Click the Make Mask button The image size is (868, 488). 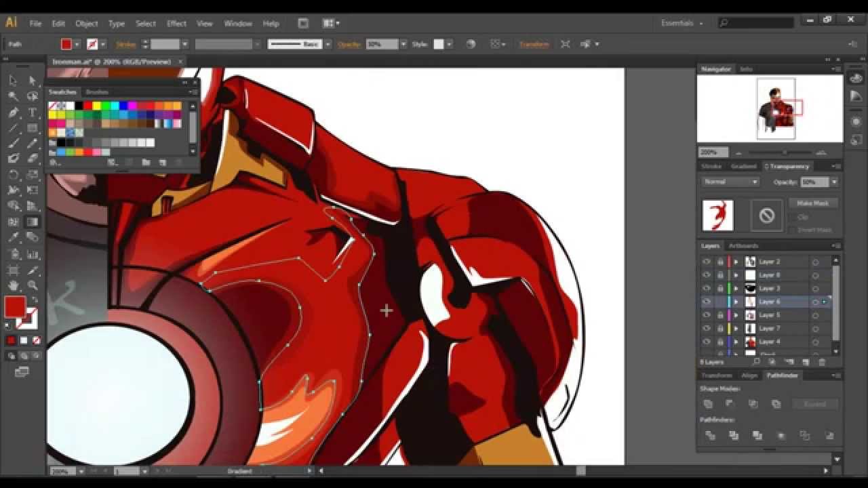pos(813,203)
